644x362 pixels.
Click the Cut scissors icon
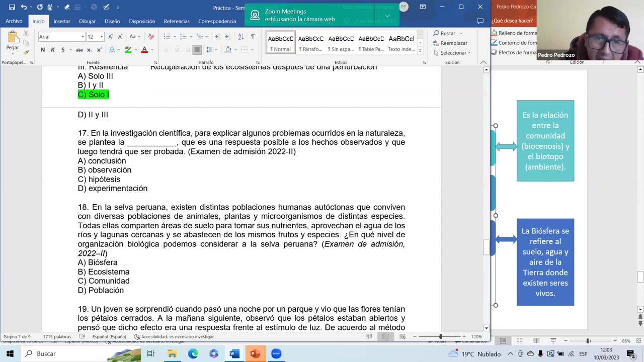pyautogui.click(x=26, y=33)
